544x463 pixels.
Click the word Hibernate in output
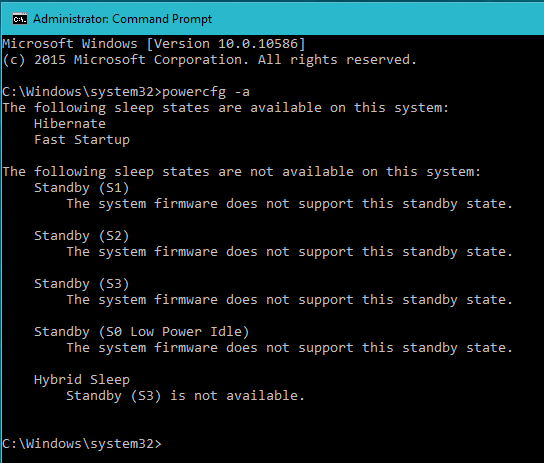coord(70,124)
